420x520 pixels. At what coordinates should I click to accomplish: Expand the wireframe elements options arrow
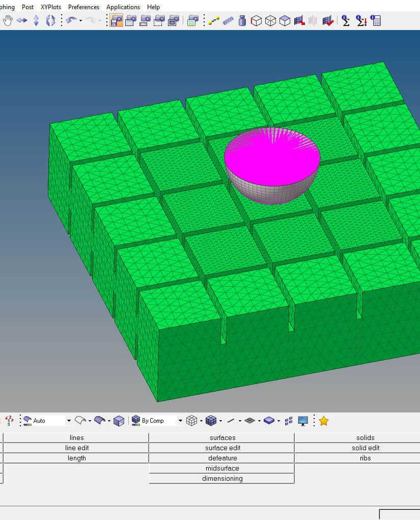[x=201, y=421]
